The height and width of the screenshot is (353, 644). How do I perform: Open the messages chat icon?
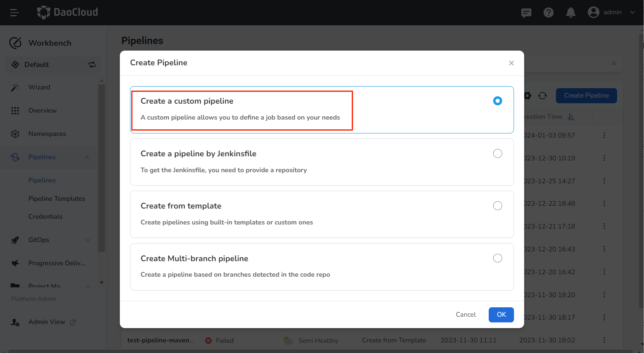pyautogui.click(x=526, y=13)
